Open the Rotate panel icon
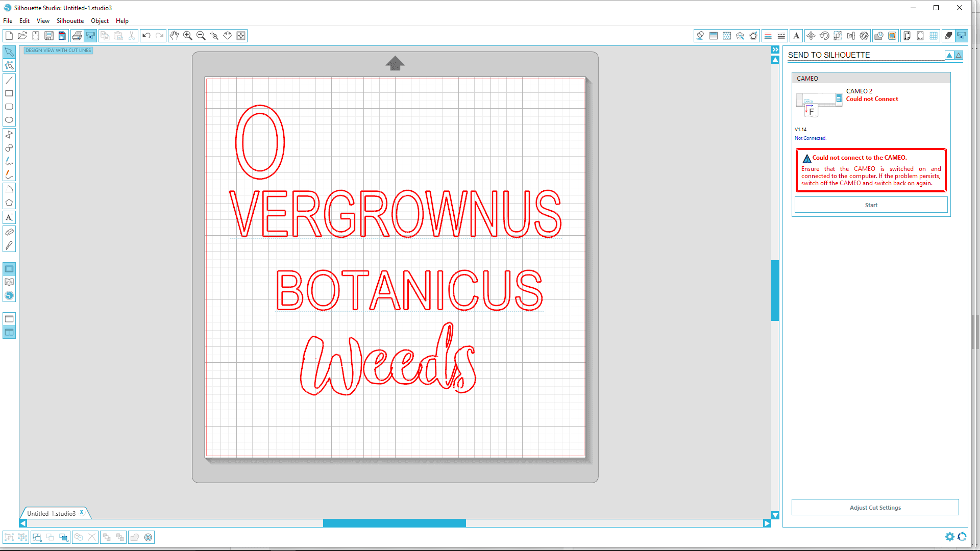 pos(824,36)
